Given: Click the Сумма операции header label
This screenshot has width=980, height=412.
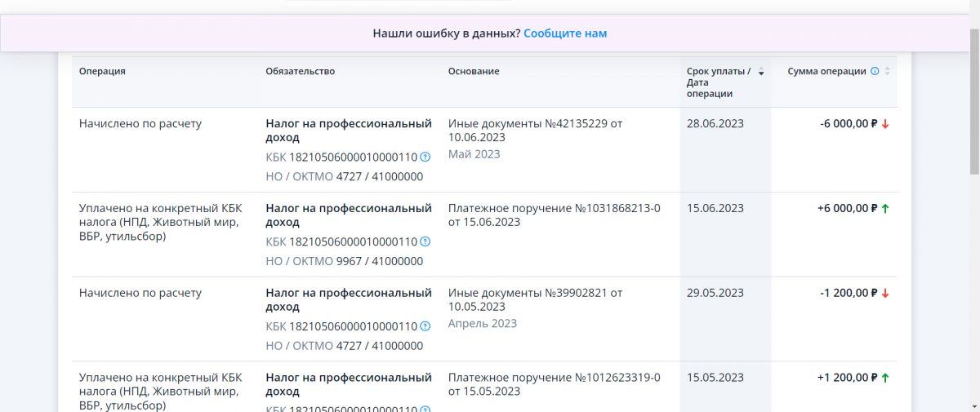Looking at the screenshot, I should click(826, 72).
